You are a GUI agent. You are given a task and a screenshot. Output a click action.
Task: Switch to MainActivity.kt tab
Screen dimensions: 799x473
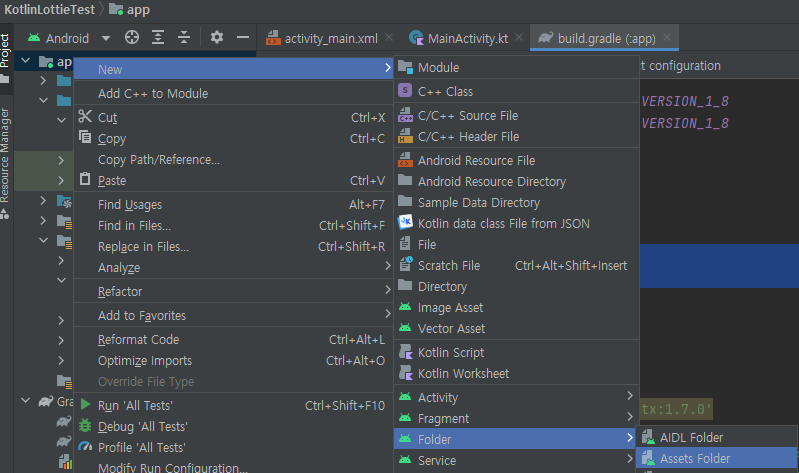point(468,38)
